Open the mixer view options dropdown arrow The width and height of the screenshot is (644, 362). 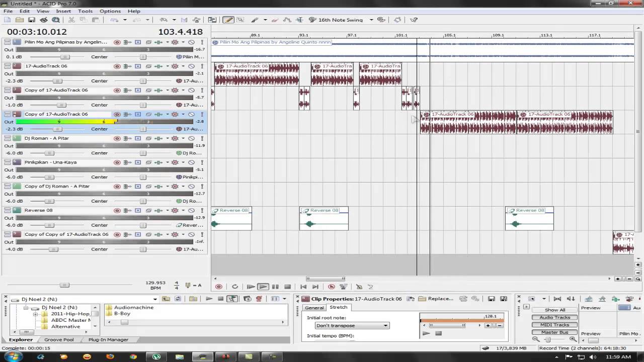click(x=544, y=299)
